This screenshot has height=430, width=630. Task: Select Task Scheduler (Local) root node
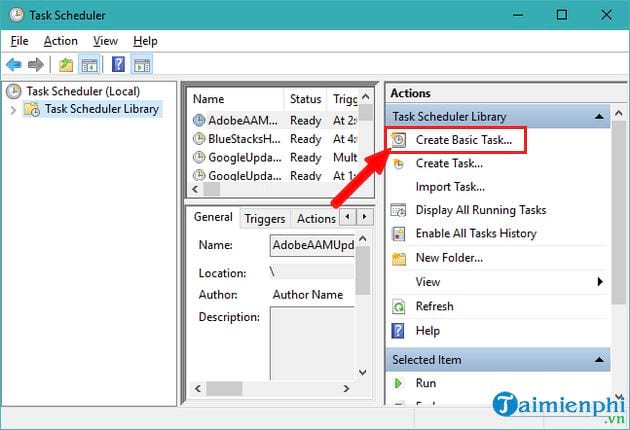coord(83,92)
